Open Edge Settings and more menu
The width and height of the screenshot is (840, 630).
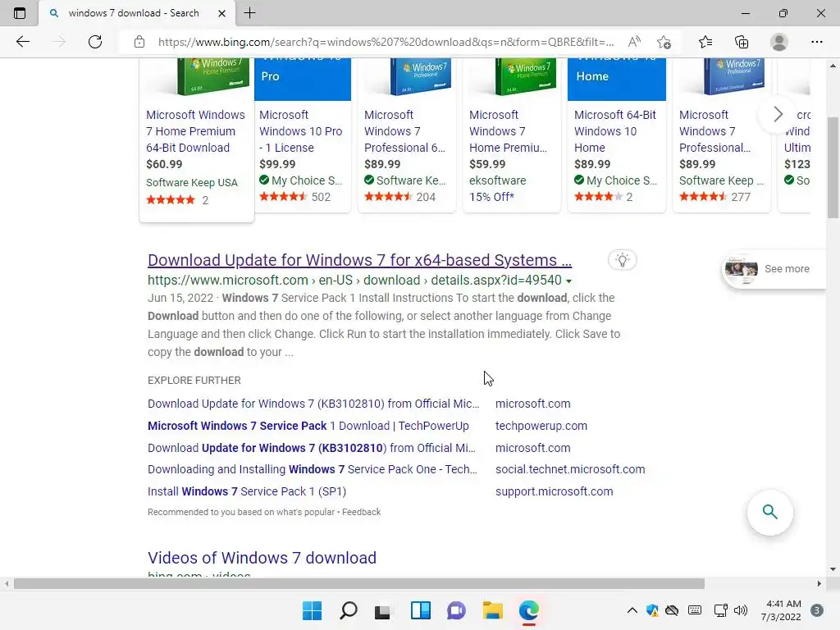tap(816, 42)
